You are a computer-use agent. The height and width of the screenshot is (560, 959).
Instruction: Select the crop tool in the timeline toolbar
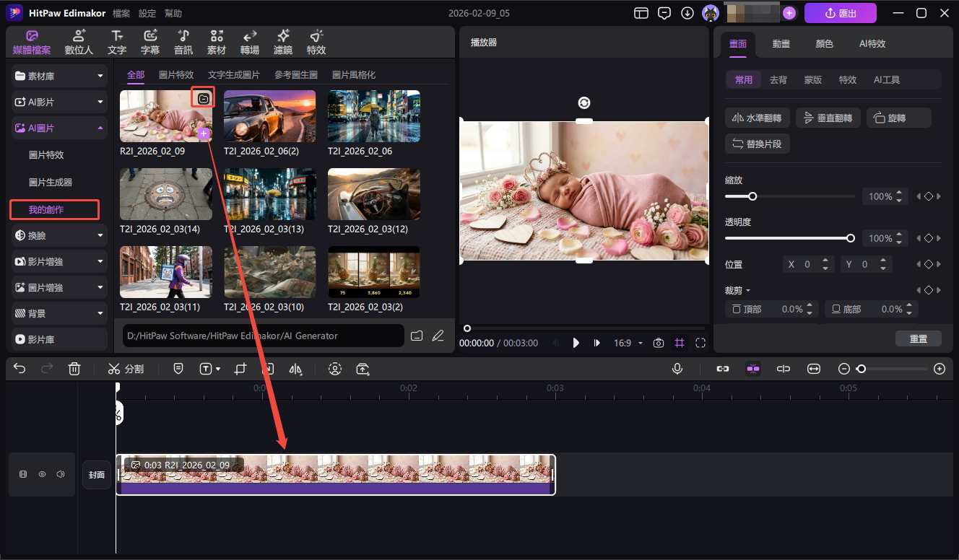240,368
